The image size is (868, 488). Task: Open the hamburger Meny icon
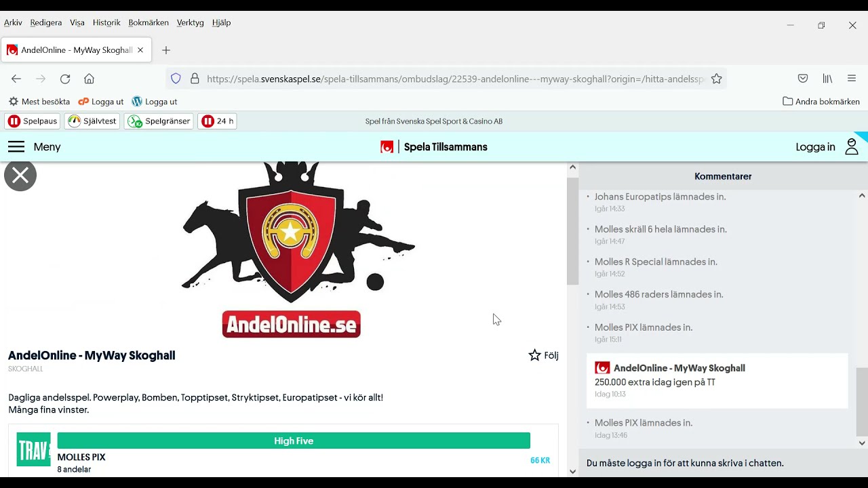(16, 147)
